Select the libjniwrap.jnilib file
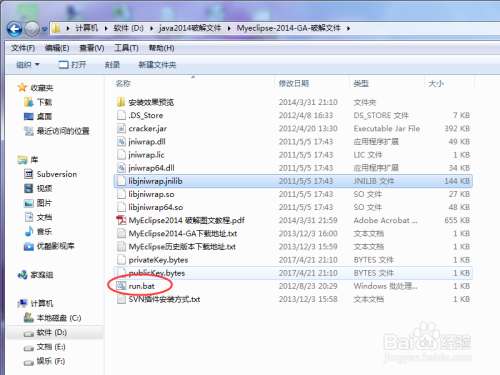 (293, 181)
